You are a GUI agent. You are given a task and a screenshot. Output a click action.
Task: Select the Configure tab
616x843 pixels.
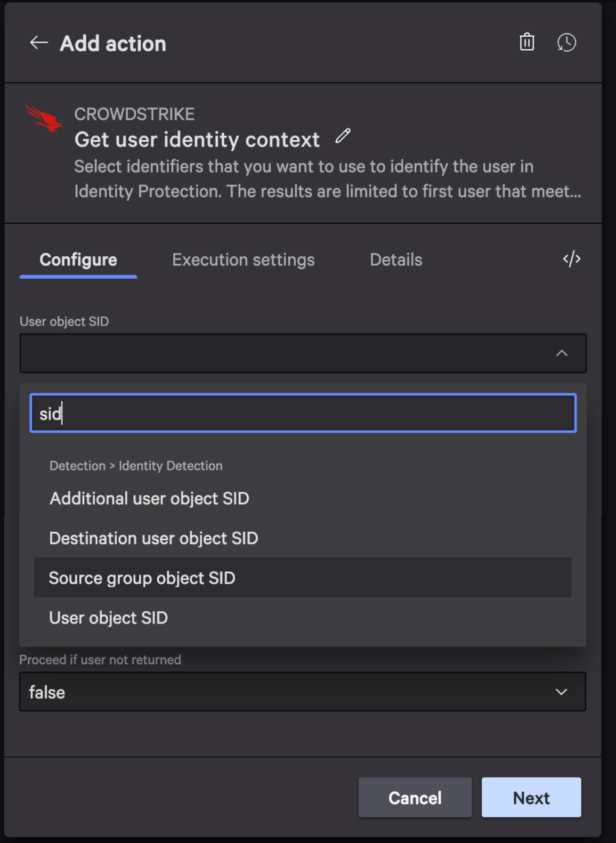click(78, 260)
